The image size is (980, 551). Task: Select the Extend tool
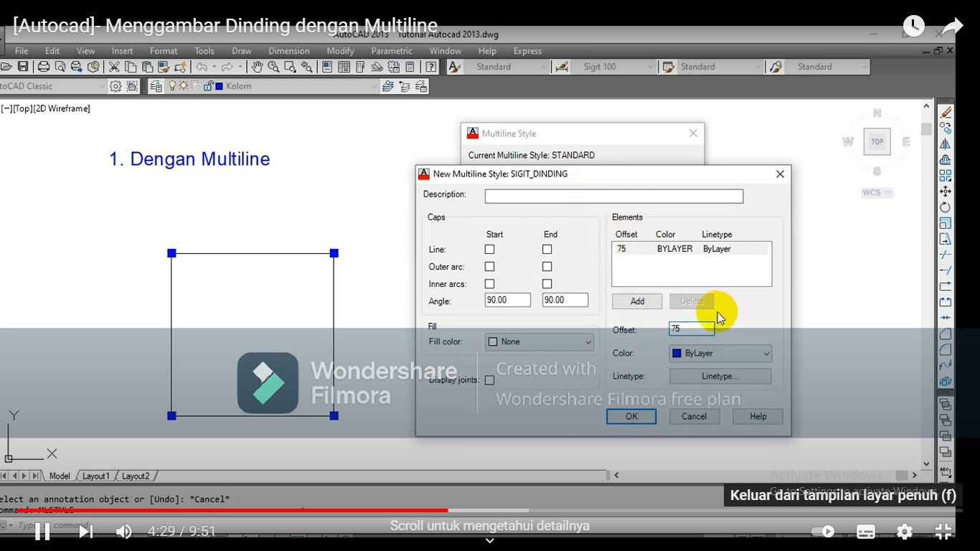(x=946, y=270)
